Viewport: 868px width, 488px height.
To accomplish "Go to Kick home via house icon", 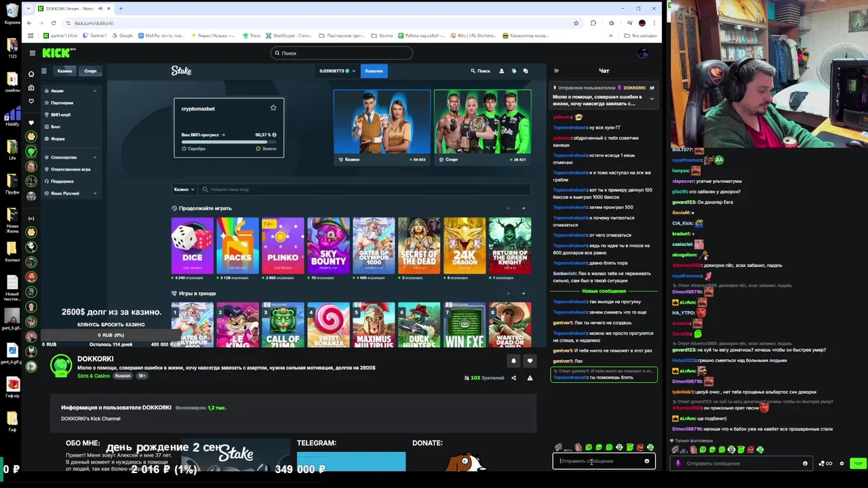I will [31, 74].
